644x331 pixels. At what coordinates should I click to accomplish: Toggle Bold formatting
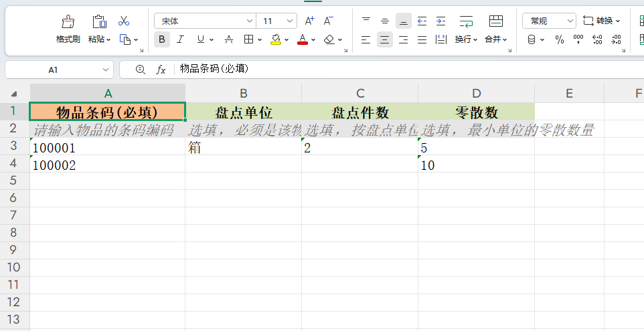click(x=162, y=39)
